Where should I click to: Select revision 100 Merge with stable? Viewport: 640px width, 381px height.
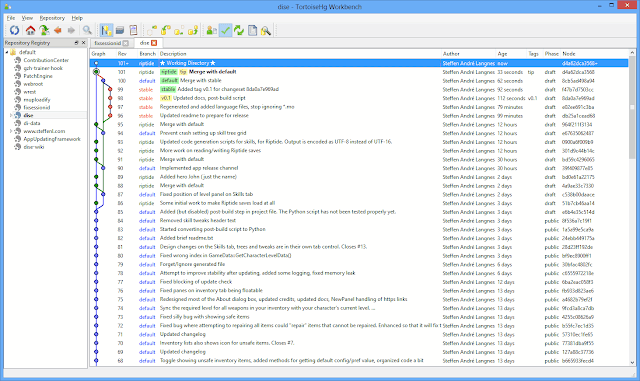coord(359,81)
